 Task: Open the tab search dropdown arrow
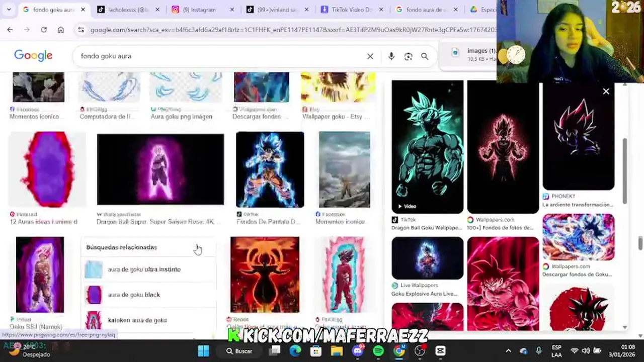pos(9,10)
